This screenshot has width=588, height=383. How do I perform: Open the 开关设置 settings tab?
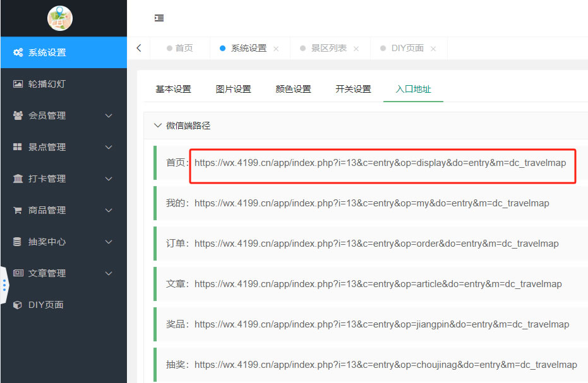(353, 89)
